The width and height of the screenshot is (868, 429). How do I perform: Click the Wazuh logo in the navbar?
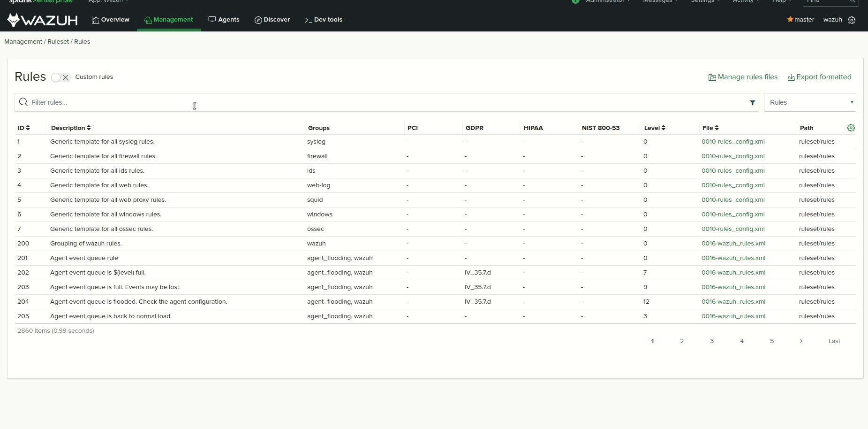click(41, 19)
